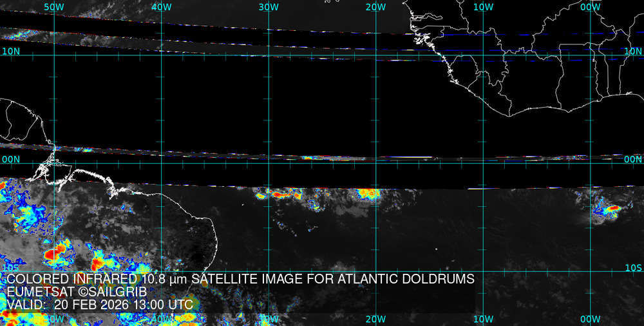The width and height of the screenshot is (644, 326).
Task: Select the colored storm cluster near 00W
Action: click(608, 209)
